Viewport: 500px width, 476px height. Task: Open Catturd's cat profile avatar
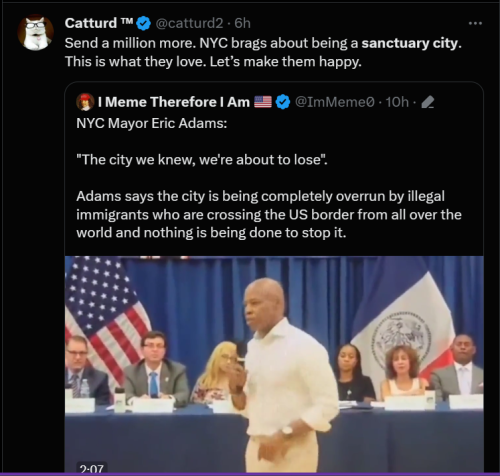click(36, 33)
